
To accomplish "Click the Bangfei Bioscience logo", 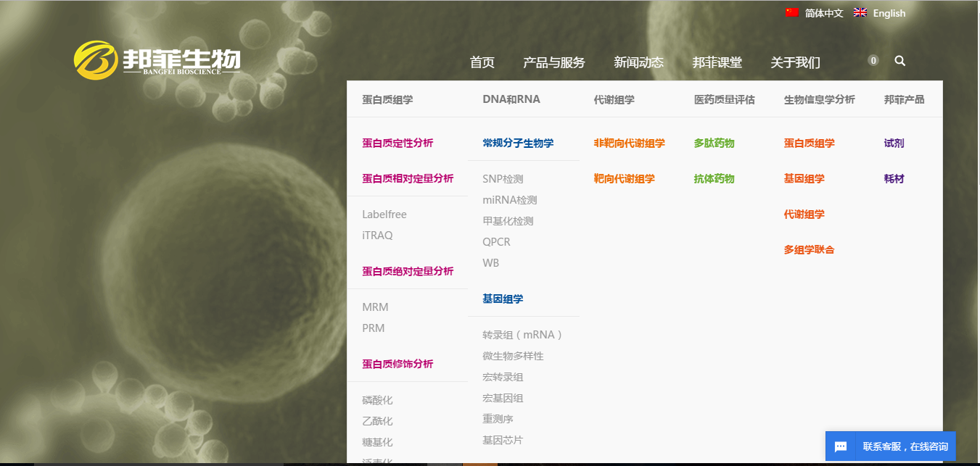I will (157, 60).
